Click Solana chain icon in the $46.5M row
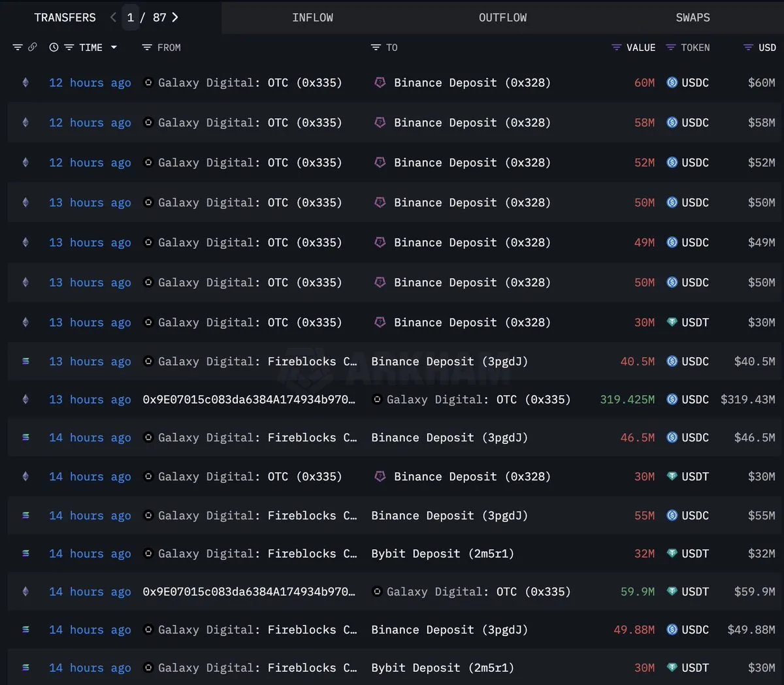The width and height of the screenshot is (784, 685). coord(25,438)
